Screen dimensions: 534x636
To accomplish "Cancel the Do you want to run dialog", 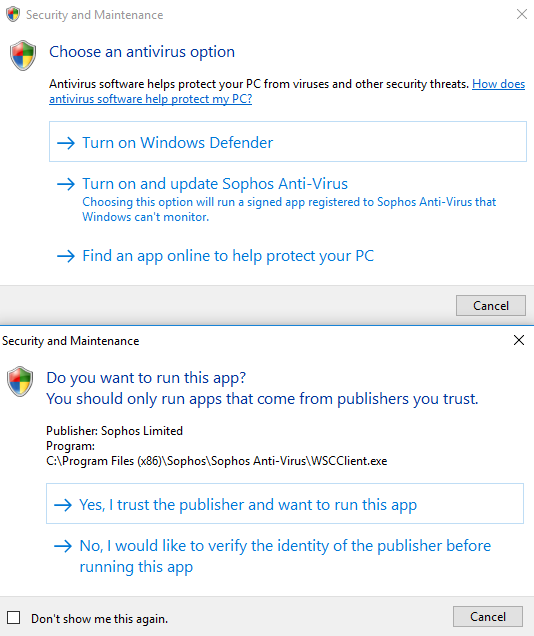I will point(488,617).
